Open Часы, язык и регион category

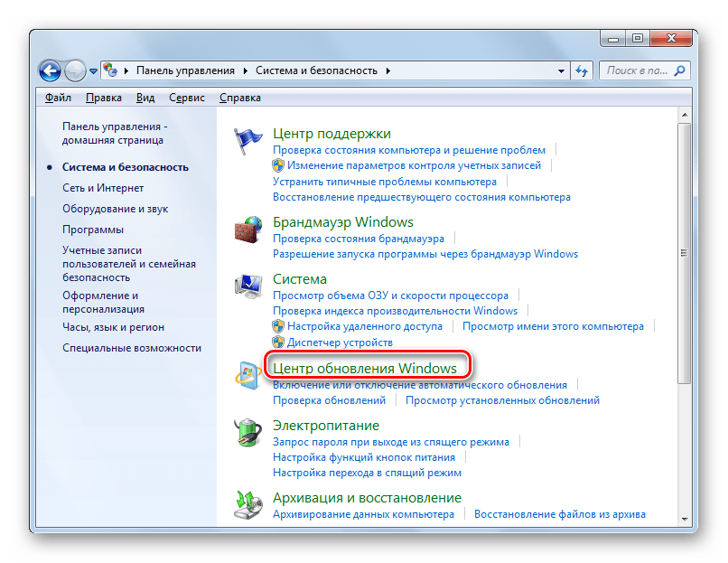pyautogui.click(x=113, y=327)
